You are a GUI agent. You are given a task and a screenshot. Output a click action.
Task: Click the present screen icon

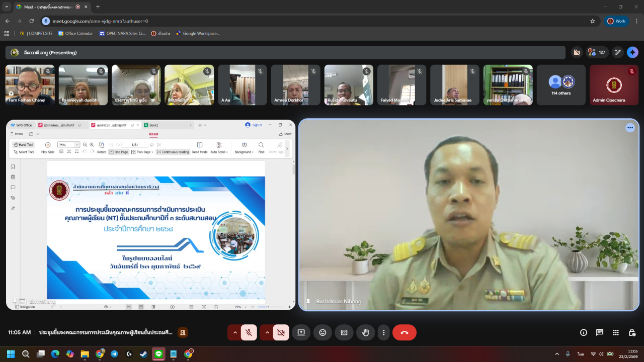[x=301, y=332]
